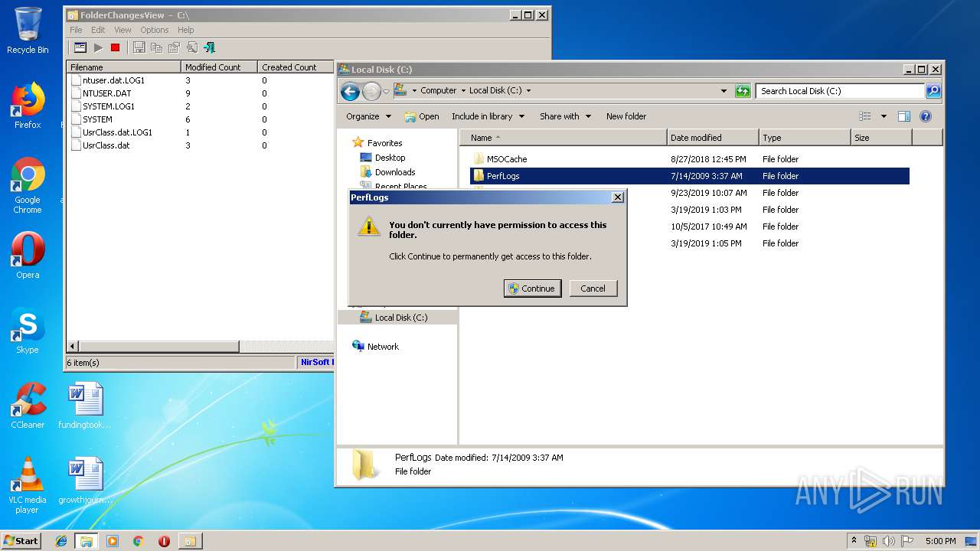Sort by Filename column in FolderChangesView
Screen dimensions: 980x551
pyautogui.click(x=123, y=67)
